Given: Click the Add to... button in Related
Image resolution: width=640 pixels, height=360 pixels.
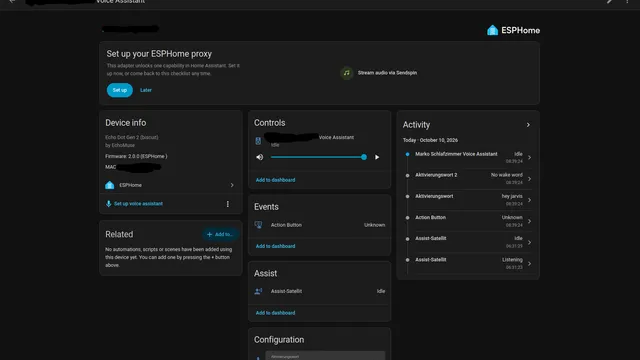Looking at the screenshot, I should [220, 234].
